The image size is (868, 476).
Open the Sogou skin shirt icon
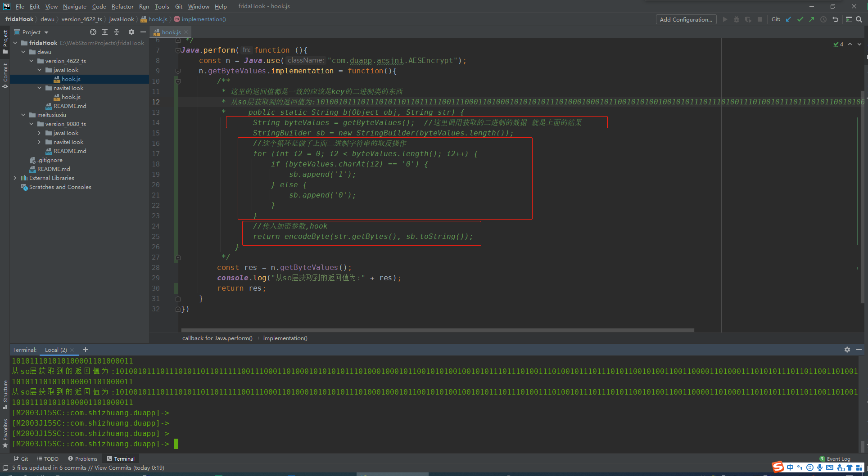(850, 467)
